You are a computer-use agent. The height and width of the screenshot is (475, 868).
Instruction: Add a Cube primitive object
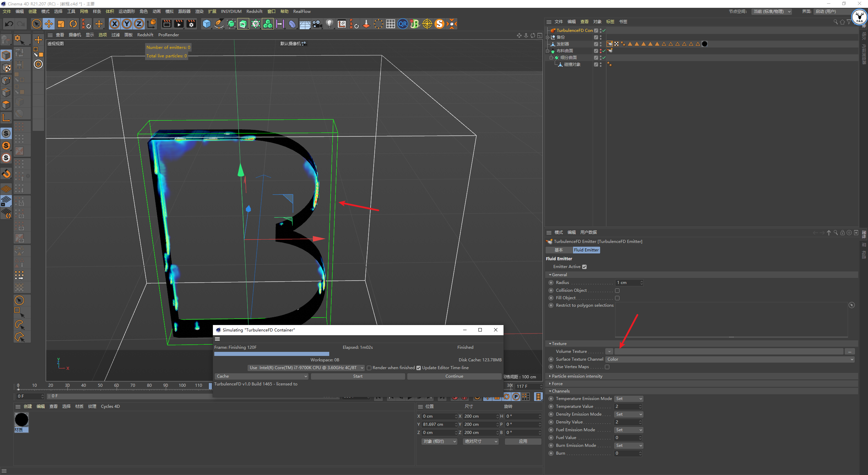[x=206, y=24]
